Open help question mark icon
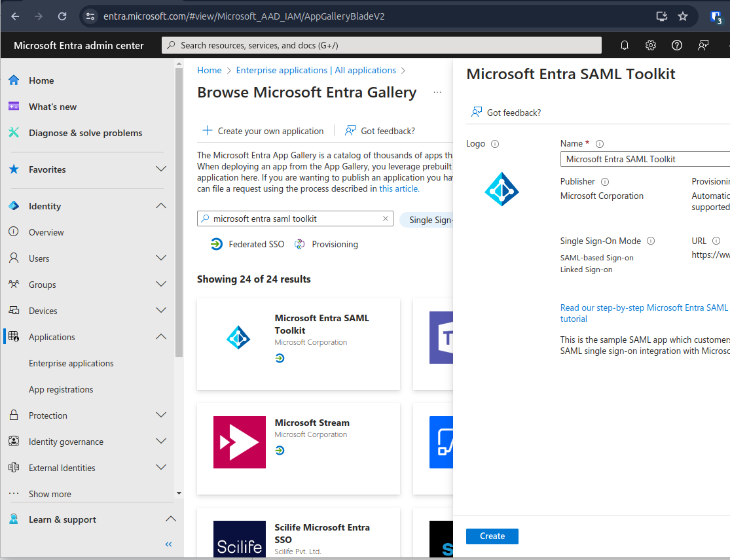Viewport: 730px width, 560px height. pos(676,45)
